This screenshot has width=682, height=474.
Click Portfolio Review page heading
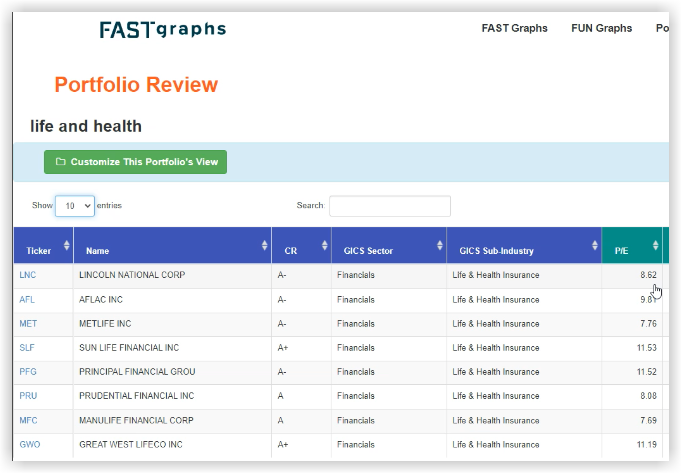[x=136, y=84]
